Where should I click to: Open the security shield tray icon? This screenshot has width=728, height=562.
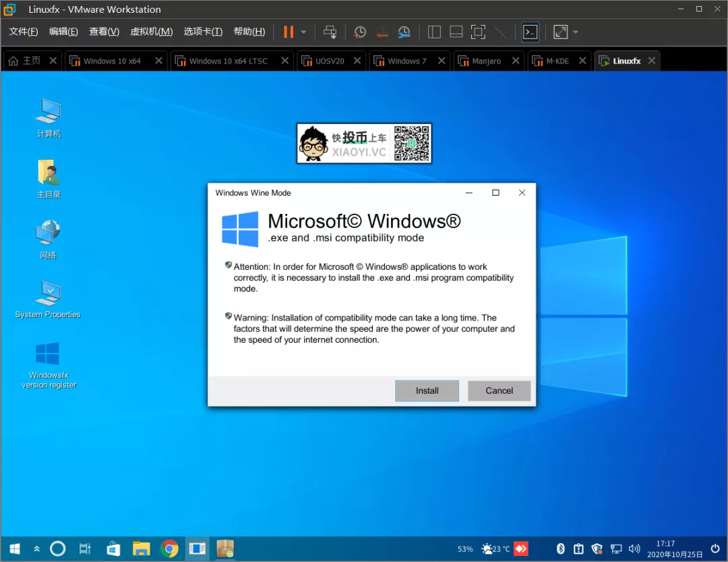pos(597,549)
